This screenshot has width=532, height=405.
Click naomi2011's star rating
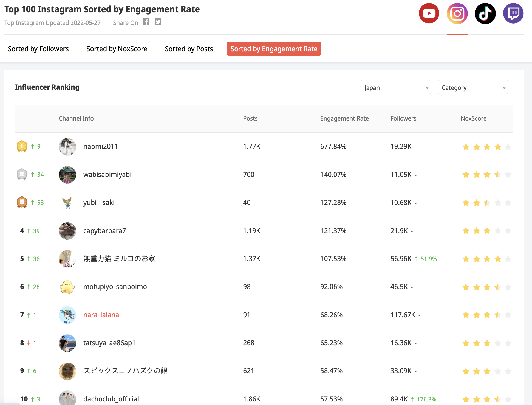point(487,147)
